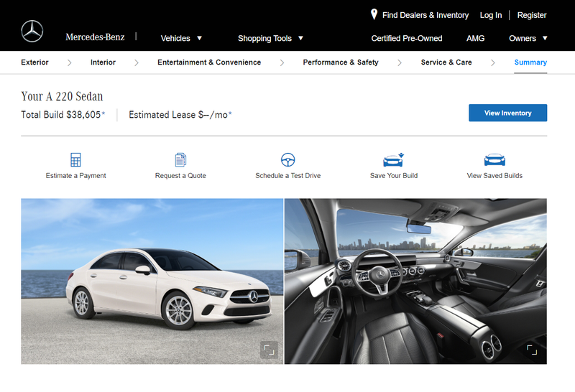Click the Schedule a Test Drive label
This screenshot has height=392, width=575.
point(288,175)
